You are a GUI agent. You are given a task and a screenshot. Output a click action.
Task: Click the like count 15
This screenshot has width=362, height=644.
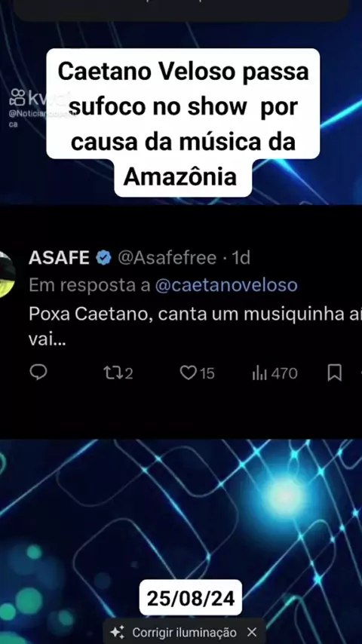click(x=207, y=373)
